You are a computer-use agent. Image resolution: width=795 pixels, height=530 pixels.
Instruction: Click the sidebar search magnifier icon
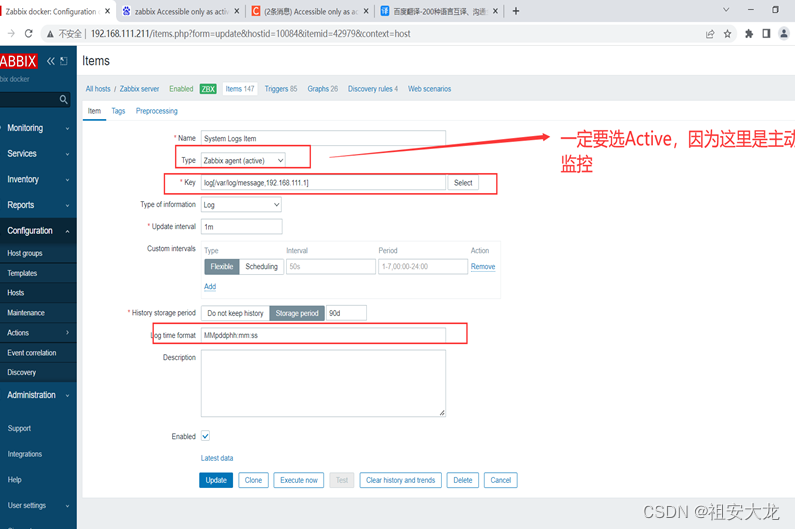coord(63,99)
